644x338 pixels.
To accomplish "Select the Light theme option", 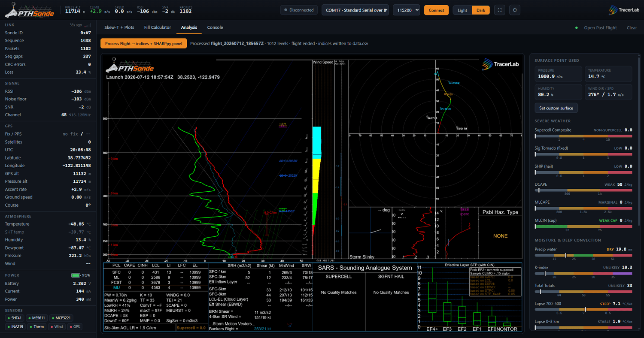I will [462, 10].
